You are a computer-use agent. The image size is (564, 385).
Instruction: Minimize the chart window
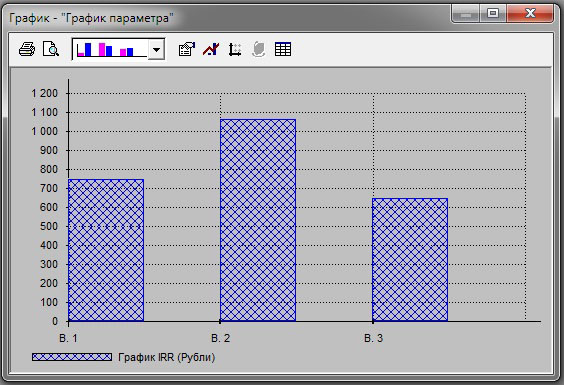click(465, 14)
